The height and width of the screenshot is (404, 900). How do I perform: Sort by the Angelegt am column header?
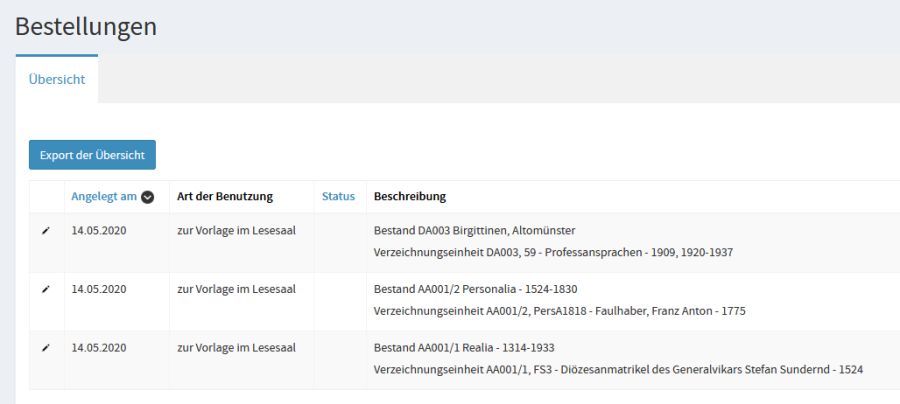coord(104,196)
